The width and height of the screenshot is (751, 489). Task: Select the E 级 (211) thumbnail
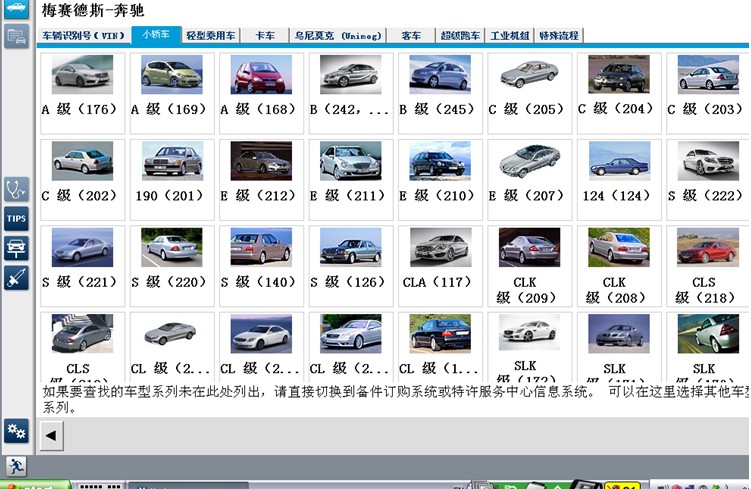point(351,161)
